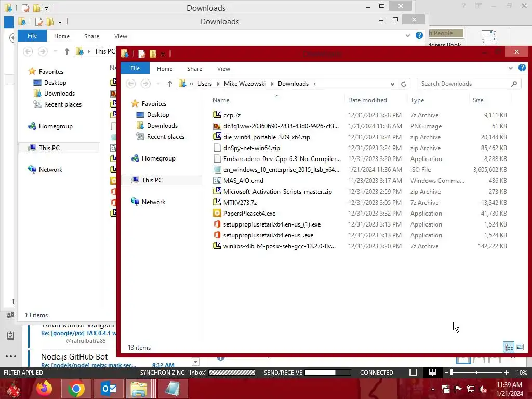
Task: Go up one folder level in front window
Action: click(x=170, y=84)
